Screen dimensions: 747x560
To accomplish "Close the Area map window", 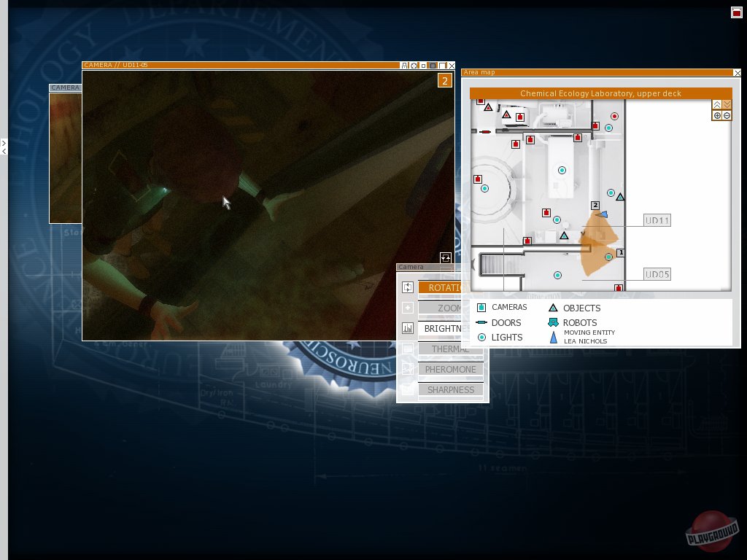I will click(738, 73).
